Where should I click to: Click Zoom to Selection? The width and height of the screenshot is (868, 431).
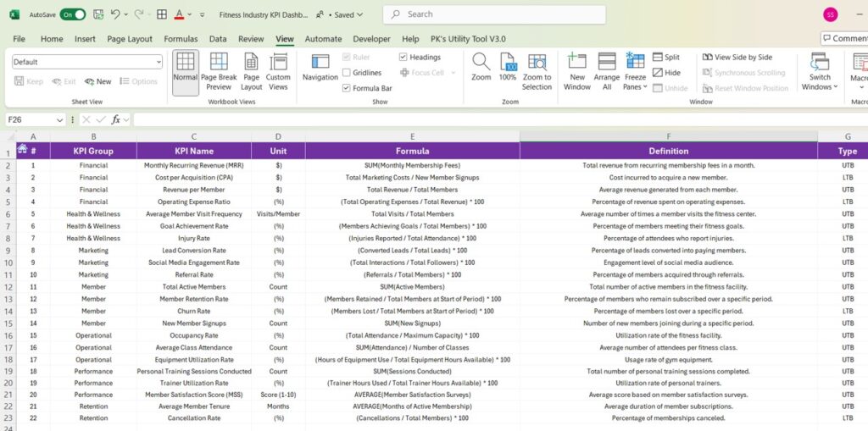pos(537,72)
